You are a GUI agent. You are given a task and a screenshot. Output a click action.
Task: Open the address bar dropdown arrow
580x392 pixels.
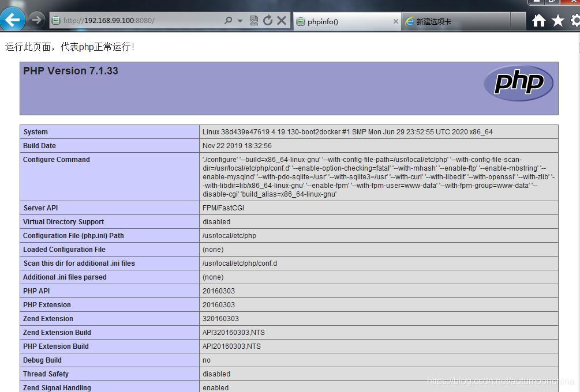(x=240, y=21)
